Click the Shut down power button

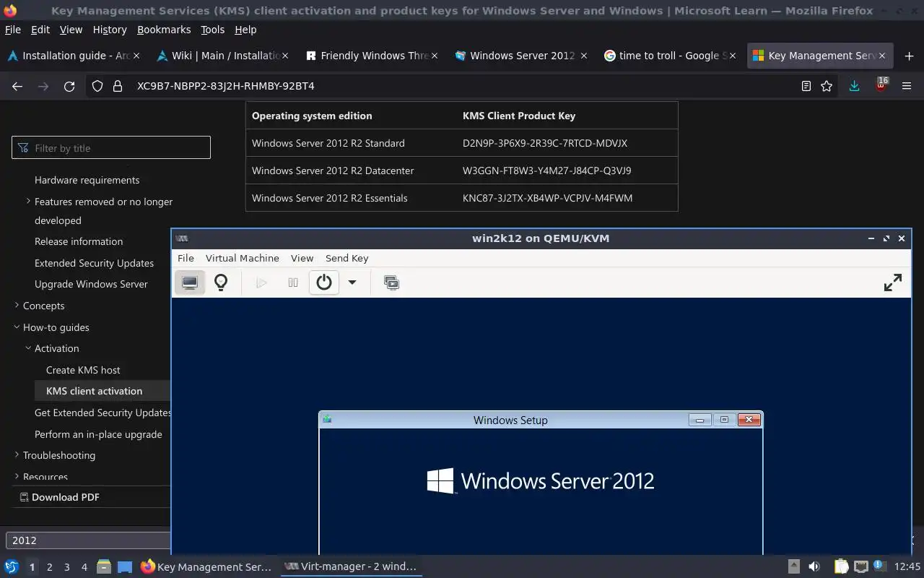[324, 282]
